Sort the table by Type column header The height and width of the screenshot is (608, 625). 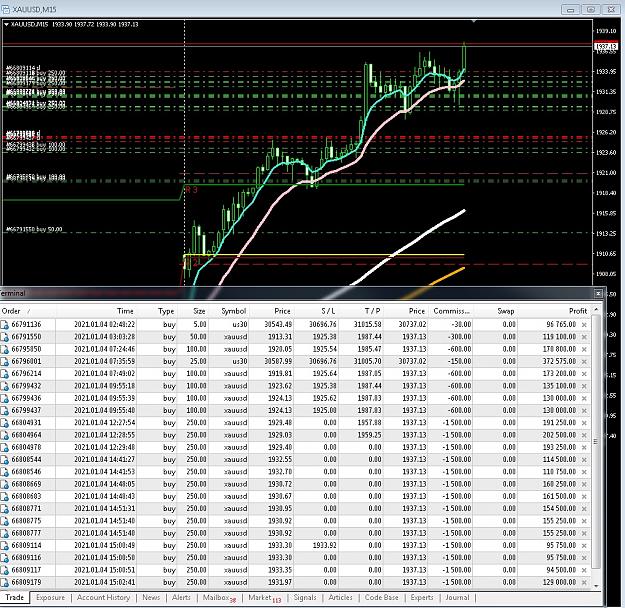pos(166,311)
